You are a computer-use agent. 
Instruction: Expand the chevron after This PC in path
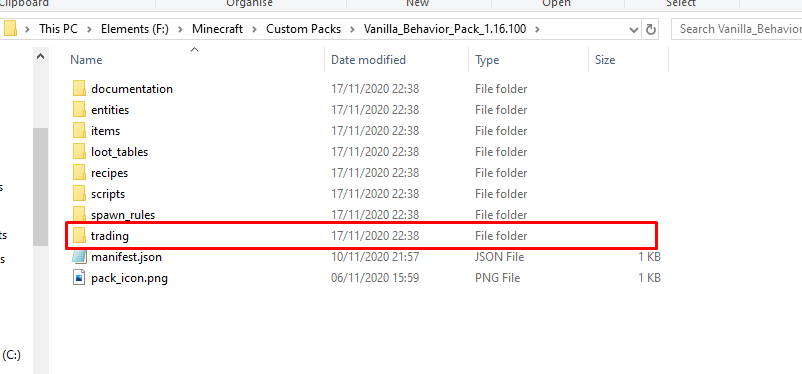90,29
